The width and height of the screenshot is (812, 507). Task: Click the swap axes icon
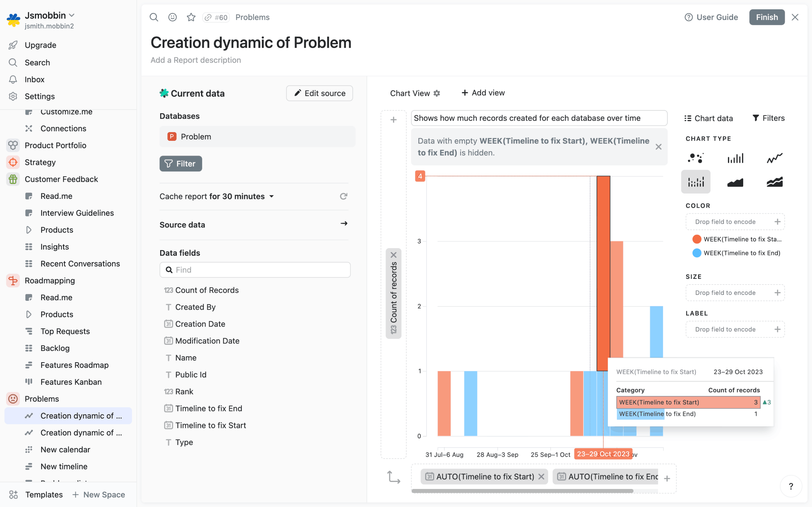coord(393,477)
